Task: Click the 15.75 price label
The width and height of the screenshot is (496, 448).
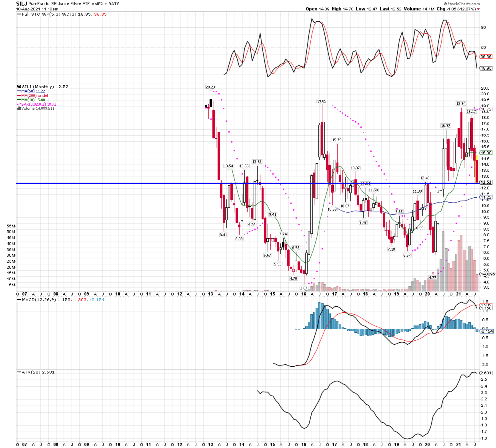Action: click(x=337, y=140)
